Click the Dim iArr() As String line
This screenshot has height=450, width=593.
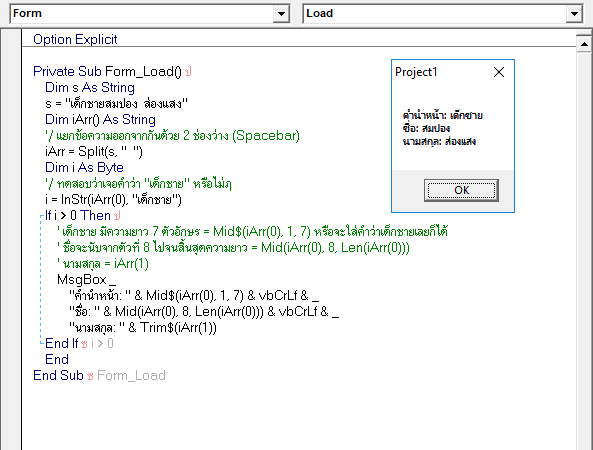[100, 119]
